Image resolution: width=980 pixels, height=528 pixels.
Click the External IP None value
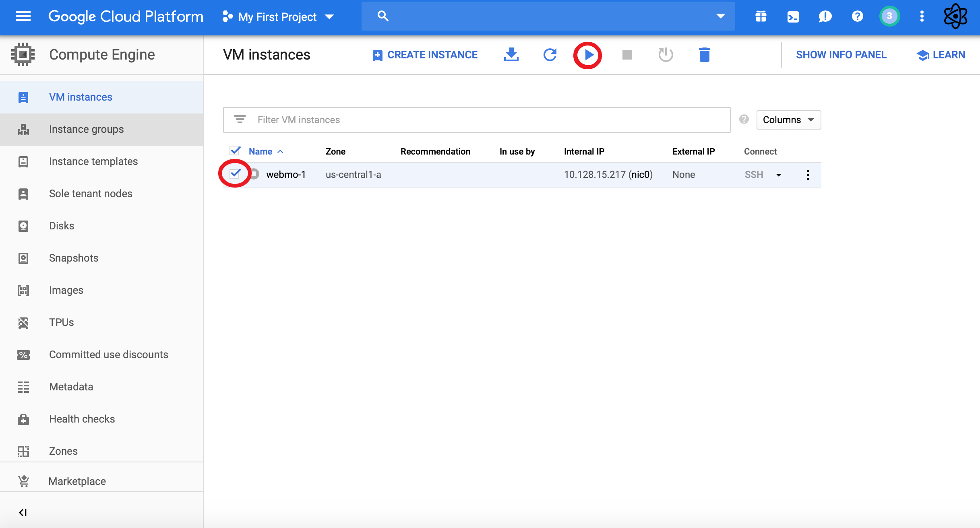pos(684,175)
